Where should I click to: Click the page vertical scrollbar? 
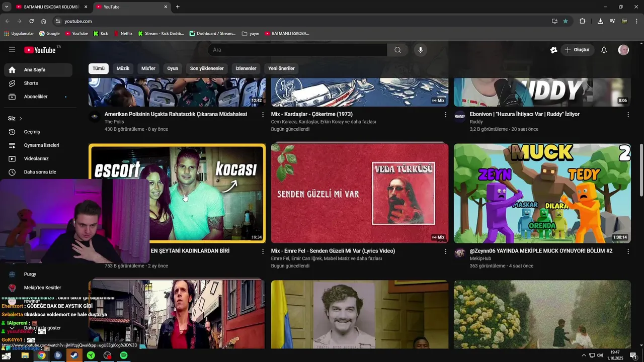tap(641, 171)
